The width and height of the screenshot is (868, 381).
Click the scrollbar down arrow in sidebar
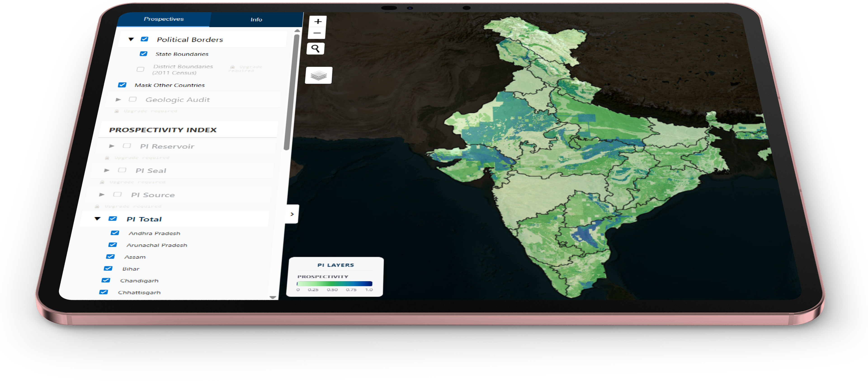pyautogui.click(x=273, y=297)
